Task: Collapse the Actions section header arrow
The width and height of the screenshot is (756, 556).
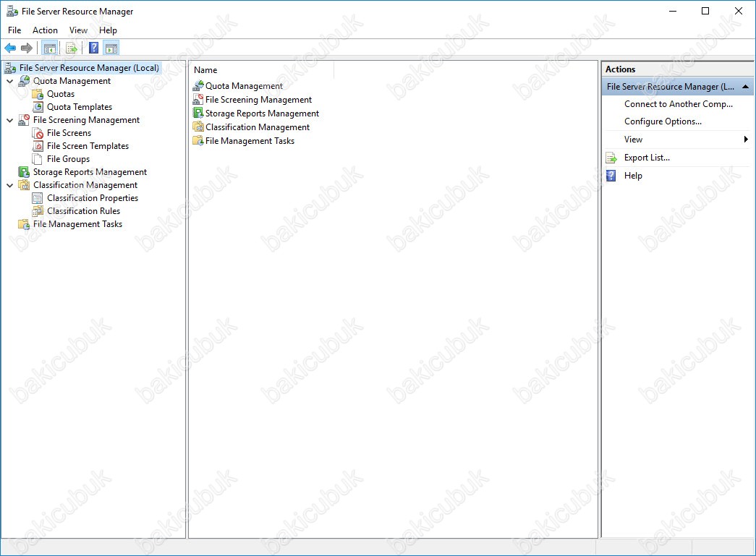Action: click(745, 87)
